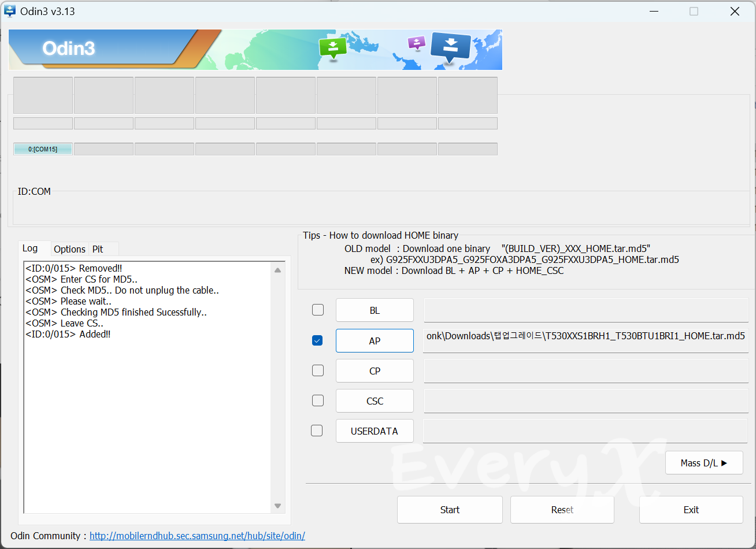The height and width of the screenshot is (549, 756).
Task: Click the empty CP file path field
Action: pos(586,370)
